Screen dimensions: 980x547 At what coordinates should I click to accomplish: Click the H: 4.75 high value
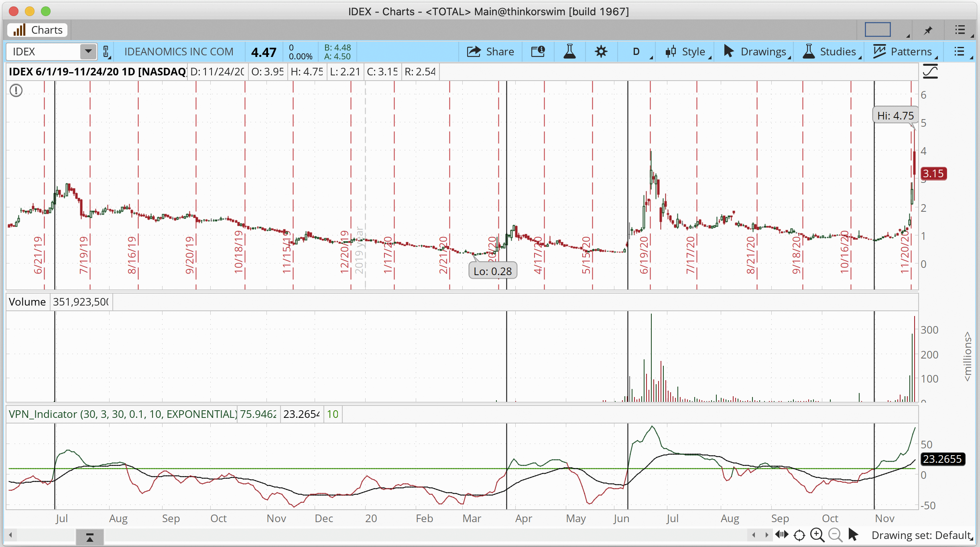[x=307, y=72]
